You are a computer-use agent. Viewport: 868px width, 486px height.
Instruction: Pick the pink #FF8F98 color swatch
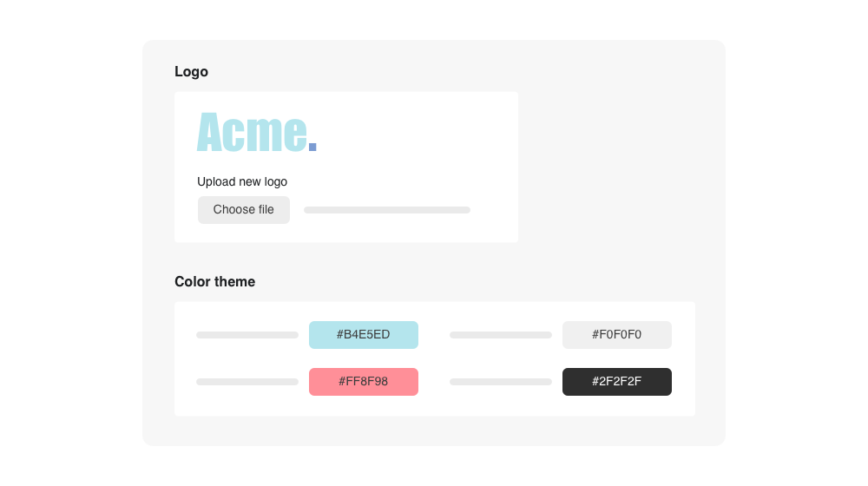(x=363, y=382)
